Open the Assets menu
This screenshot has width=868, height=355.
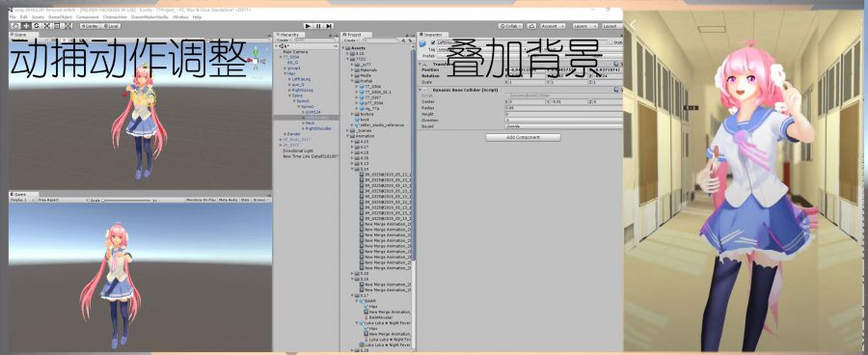[x=38, y=17]
